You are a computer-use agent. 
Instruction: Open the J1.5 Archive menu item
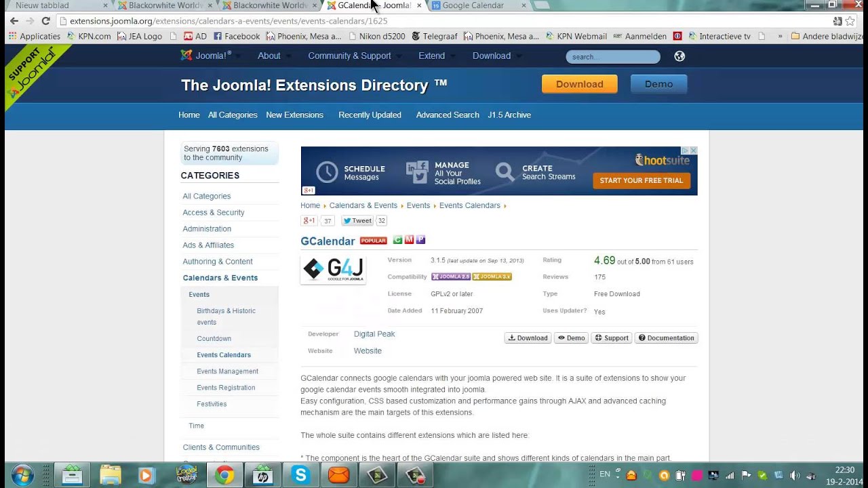[509, 115]
